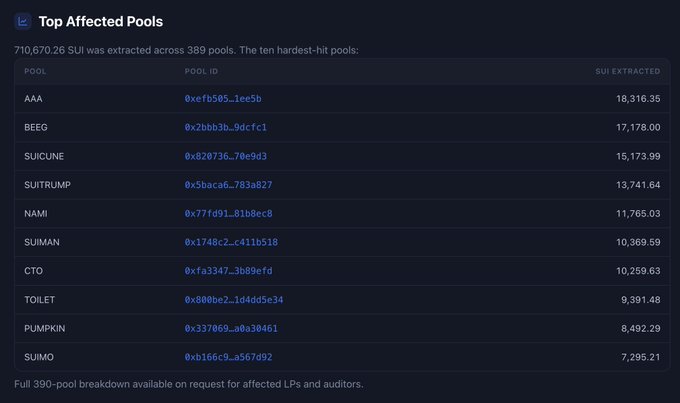This screenshot has width=680, height=403.
Task: Open pool ID link 0xefb505…1ee5b
Action: (223, 98)
